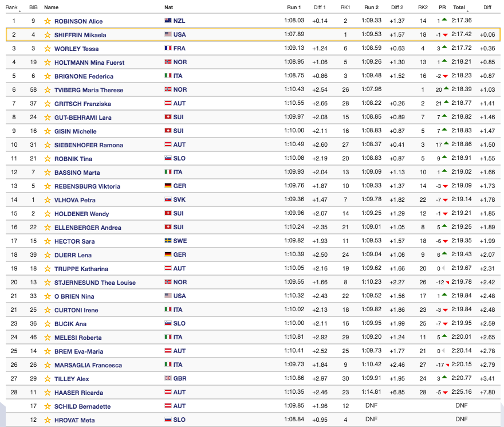The image size is (504, 427).
Task: Click the star next to GISIN Michelle
Action: (x=48, y=131)
